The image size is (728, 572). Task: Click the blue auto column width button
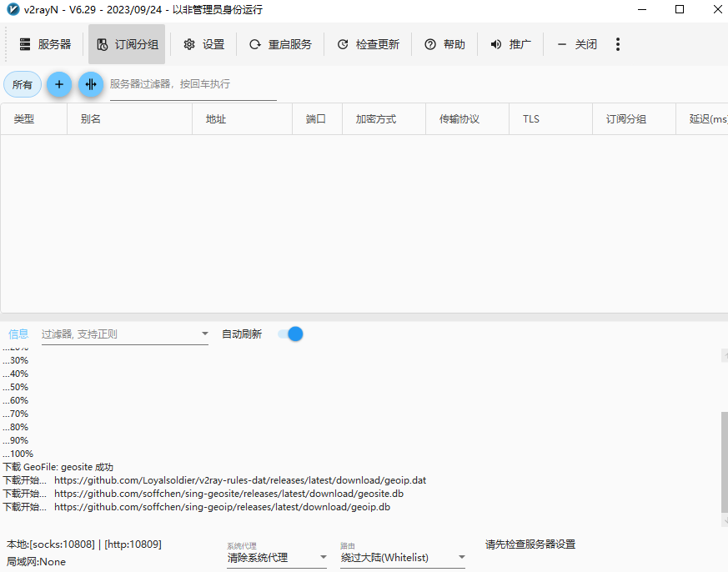[91, 84]
